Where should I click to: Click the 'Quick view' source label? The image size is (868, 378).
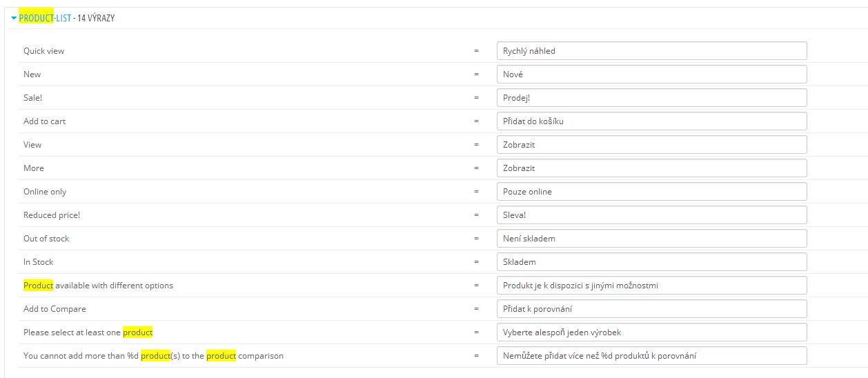pos(43,51)
